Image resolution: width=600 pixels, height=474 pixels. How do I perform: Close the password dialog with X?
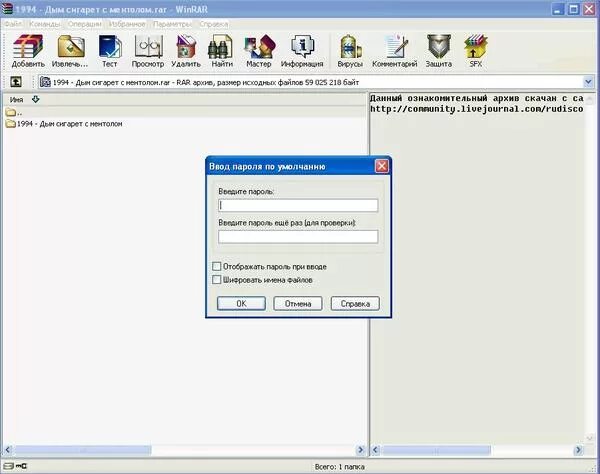point(382,166)
